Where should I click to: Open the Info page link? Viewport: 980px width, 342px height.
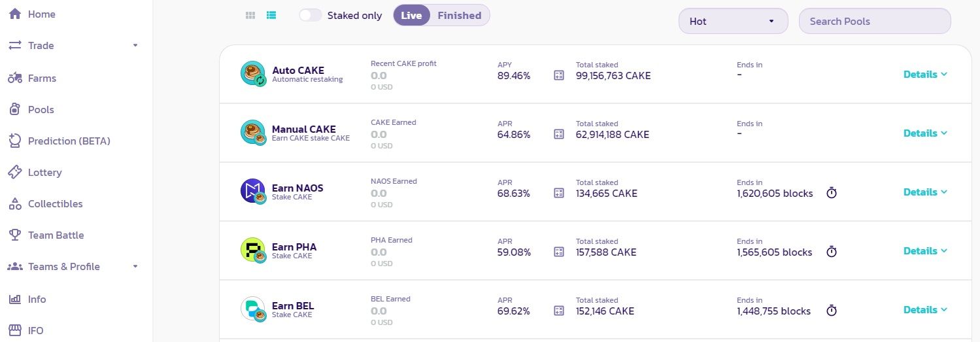[x=37, y=299]
